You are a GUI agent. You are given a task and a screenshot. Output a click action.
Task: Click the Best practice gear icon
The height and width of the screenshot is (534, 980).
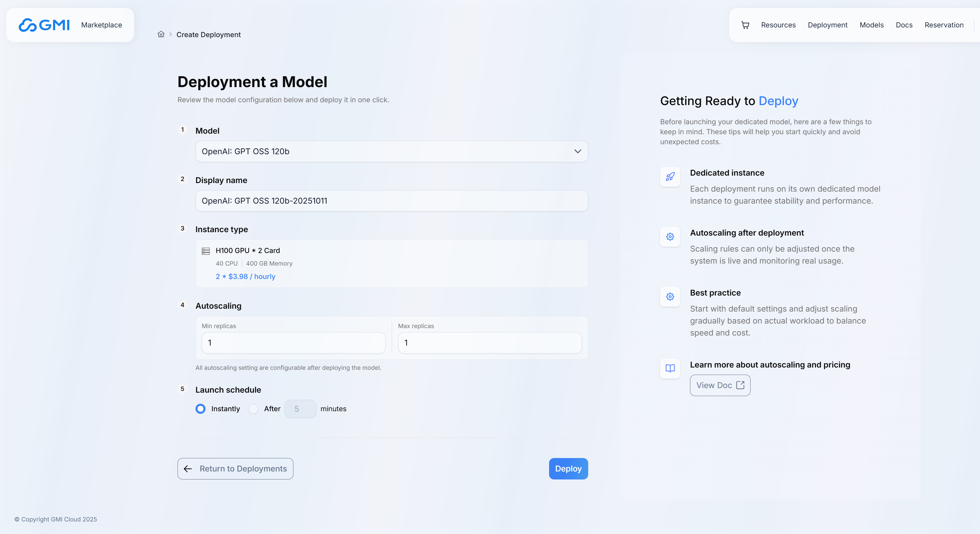[x=670, y=296]
